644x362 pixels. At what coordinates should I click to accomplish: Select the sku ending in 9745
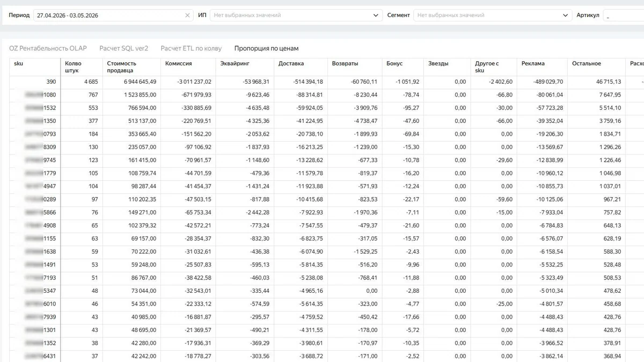41,160
